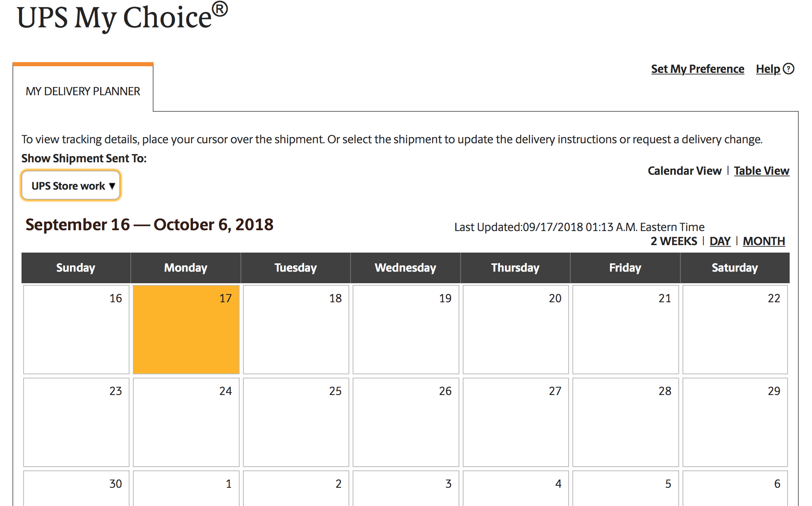This screenshot has width=812, height=506.
Task: Choose Tuesday 18 on the calendar
Action: (296, 330)
